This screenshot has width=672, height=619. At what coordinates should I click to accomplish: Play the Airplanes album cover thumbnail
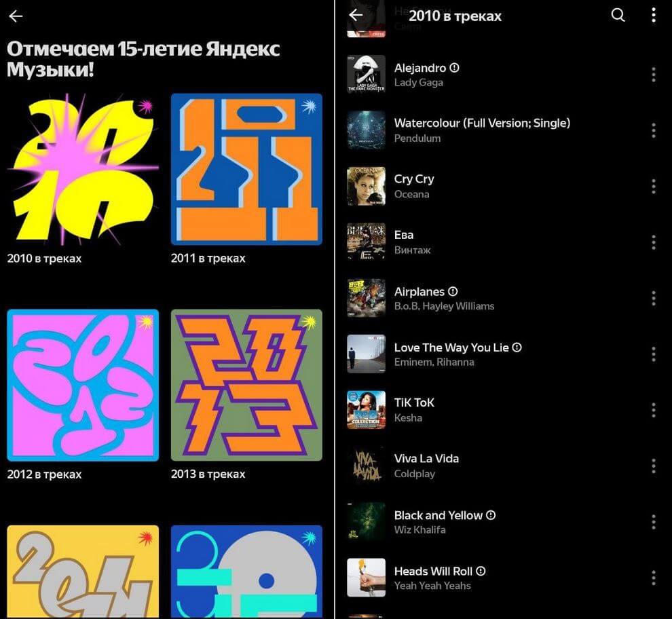366,298
